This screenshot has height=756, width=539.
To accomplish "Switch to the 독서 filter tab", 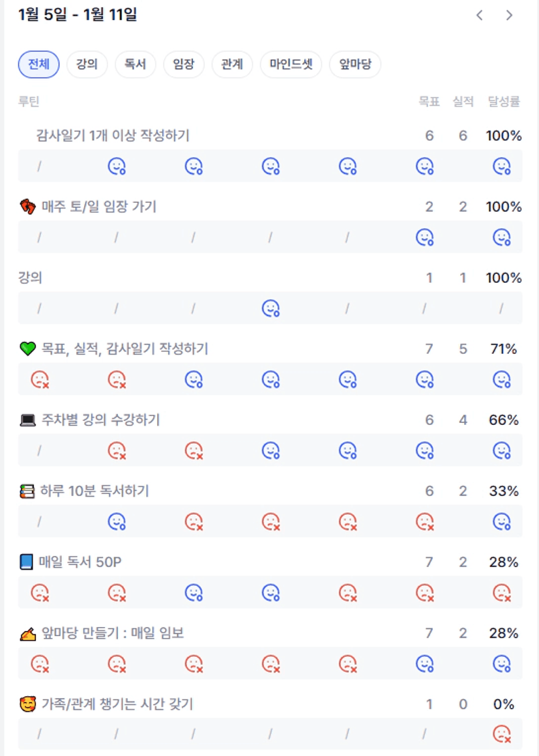I will pyautogui.click(x=135, y=65).
